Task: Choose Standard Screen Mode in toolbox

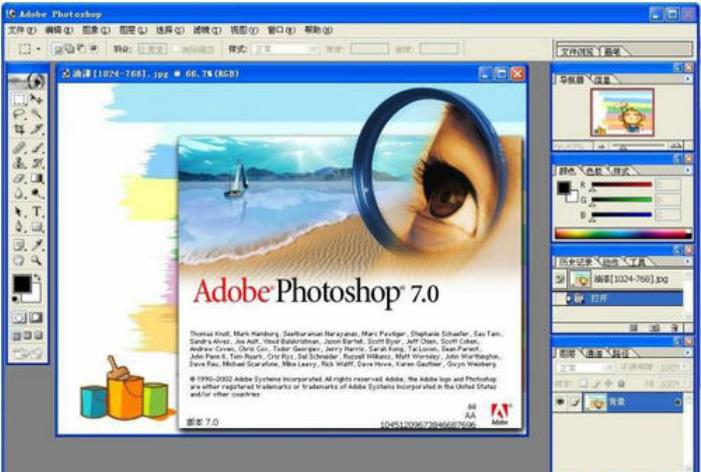Action: coord(17,336)
